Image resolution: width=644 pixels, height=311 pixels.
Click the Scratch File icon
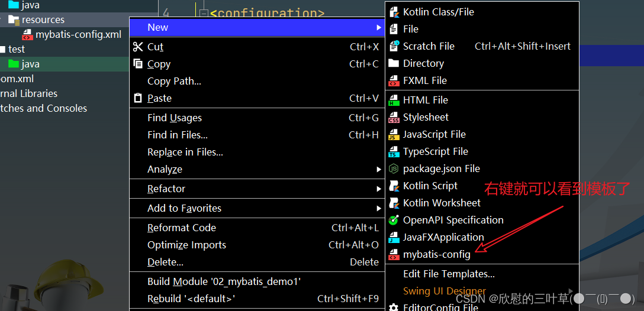pyautogui.click(x=394, y=46)
